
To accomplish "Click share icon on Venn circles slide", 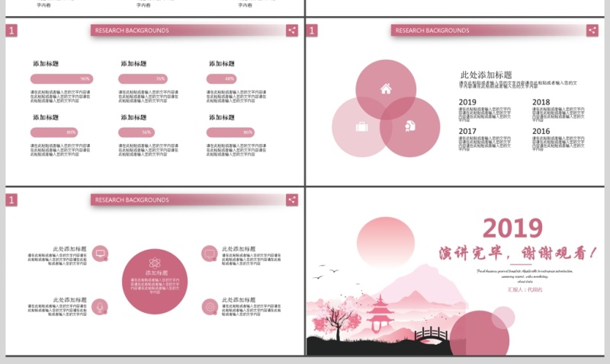I will tap(592, 30).
